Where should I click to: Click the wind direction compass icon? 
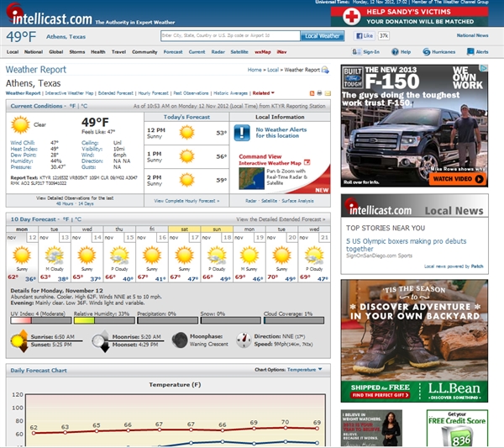pyautogui.click(x=244, y=340)
